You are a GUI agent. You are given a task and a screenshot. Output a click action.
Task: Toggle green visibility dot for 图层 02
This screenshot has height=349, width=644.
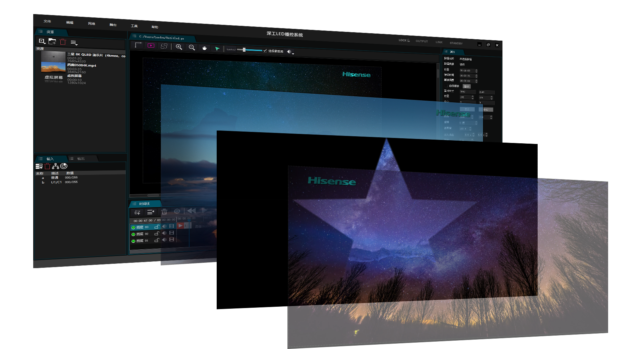133,234
